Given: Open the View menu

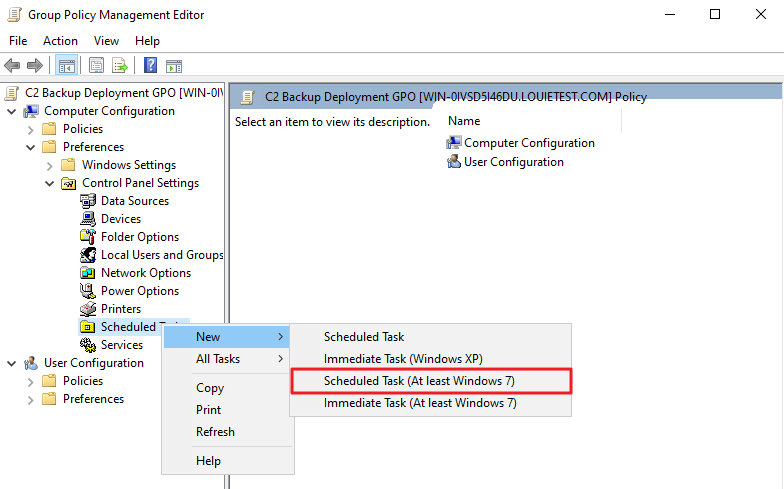Looking at the screenshot, I should pyautogui.click(x=106, y=41).
